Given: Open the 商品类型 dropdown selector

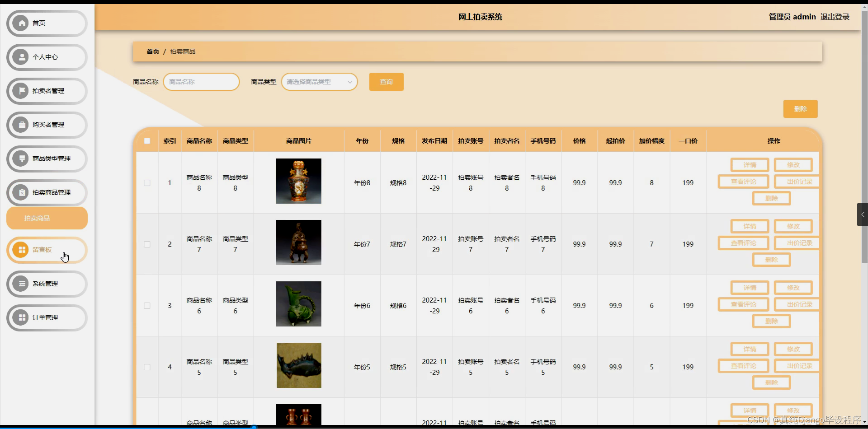Looking at the screenshot, I should click(x=319, y=82).
